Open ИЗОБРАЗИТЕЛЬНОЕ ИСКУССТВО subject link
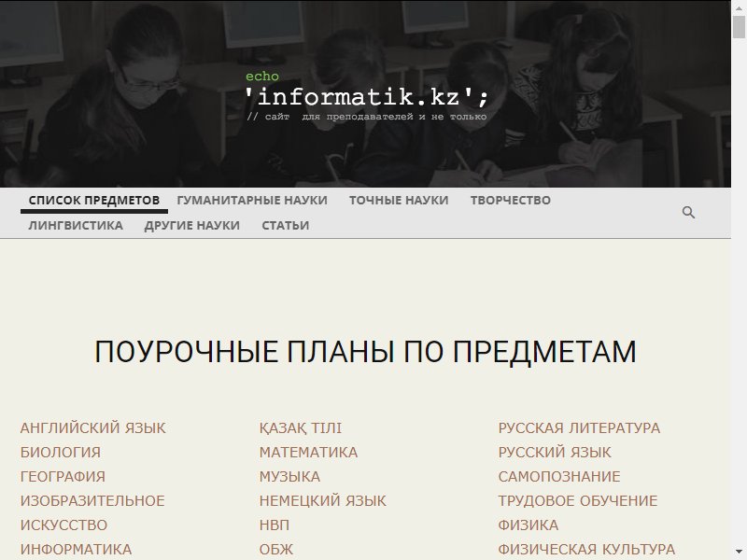This screenshot has width=747, height=560. click(92, 512)
